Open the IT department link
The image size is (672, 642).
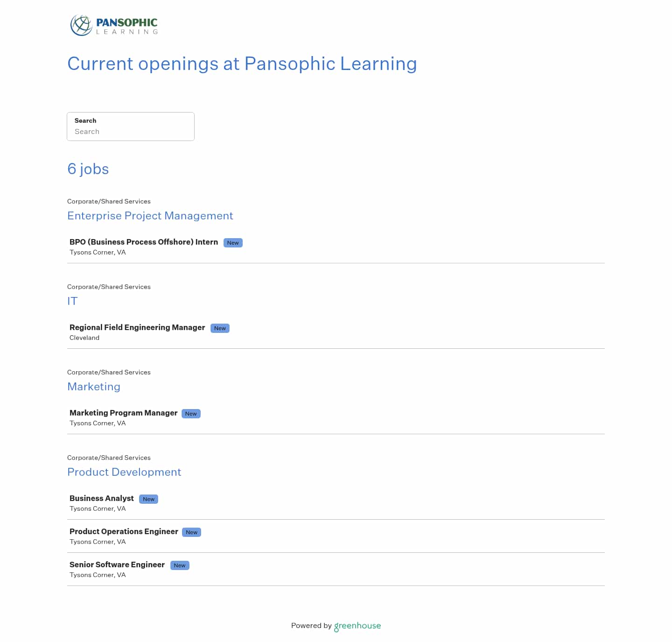click(72, 301)
